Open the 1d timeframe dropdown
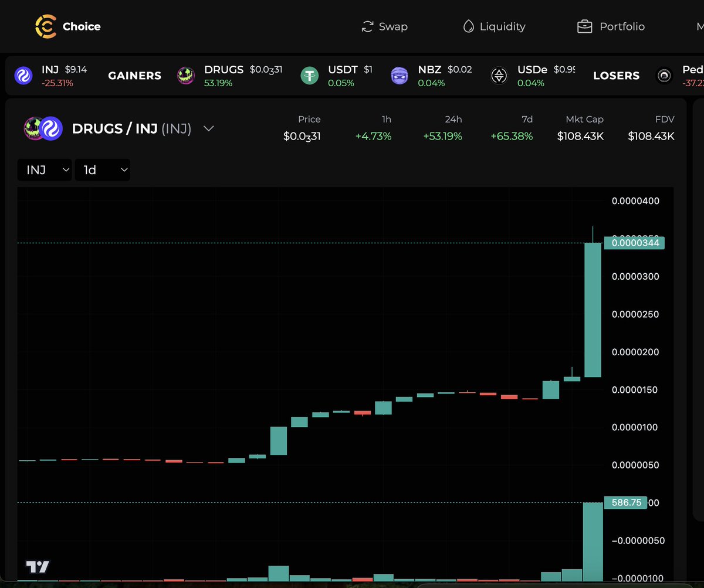This screenshot has width=704, height=588. [x=103, y=170]
